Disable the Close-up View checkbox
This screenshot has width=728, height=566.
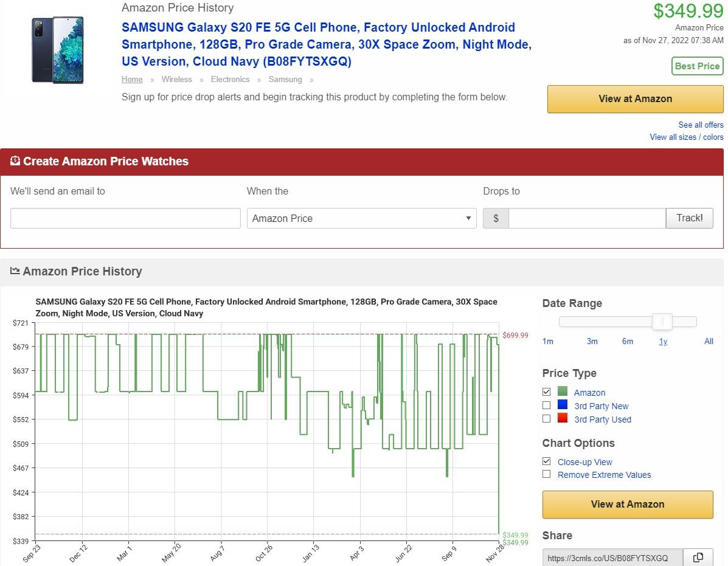click(x=546, y=461)
